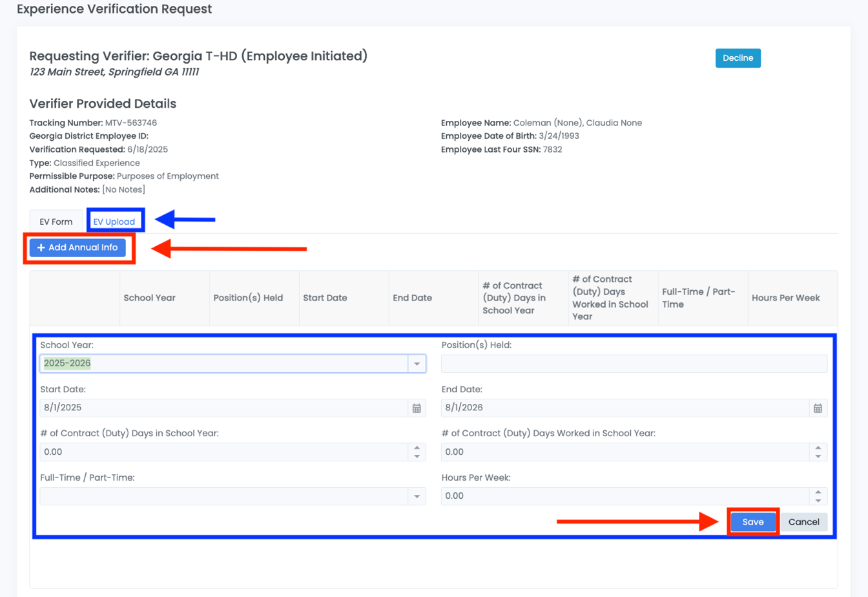
Task: Expand the Full-Time / Part-Time dropdown
Action: click(417, 496)
